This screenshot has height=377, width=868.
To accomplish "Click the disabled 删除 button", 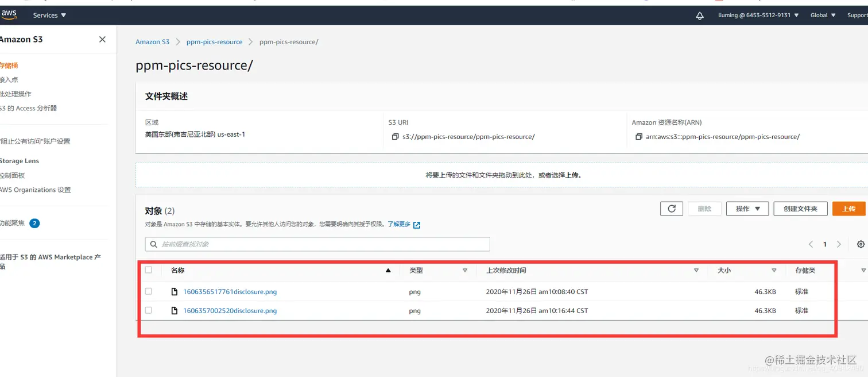I will coord(704,209).
